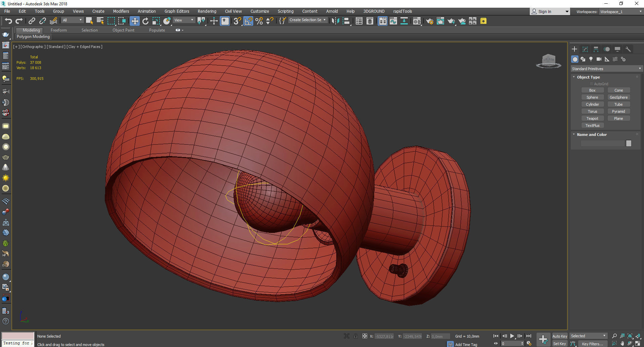This screenshot has width=644, height=347.
Task: Select the Rotate tool in toolbar
Action: 145,21
